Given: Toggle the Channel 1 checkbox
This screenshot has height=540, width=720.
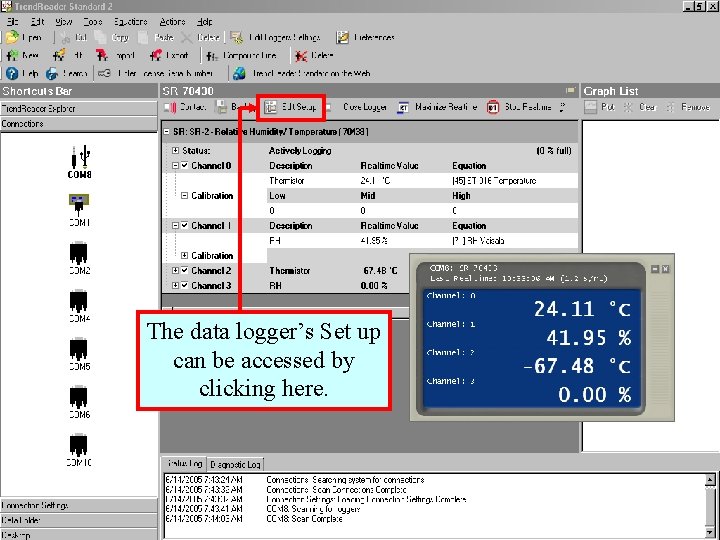Looking at the screenshot, I should [x=185, y=225].
